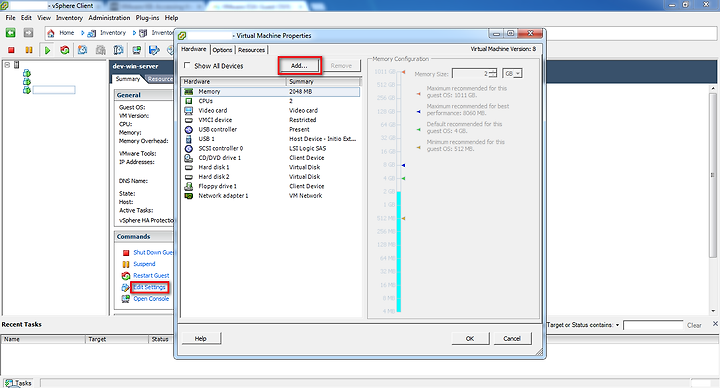Click the Inventory breadcrumb after Home
Viewport: 720px width, 388px height.
[x=113, y=33]
